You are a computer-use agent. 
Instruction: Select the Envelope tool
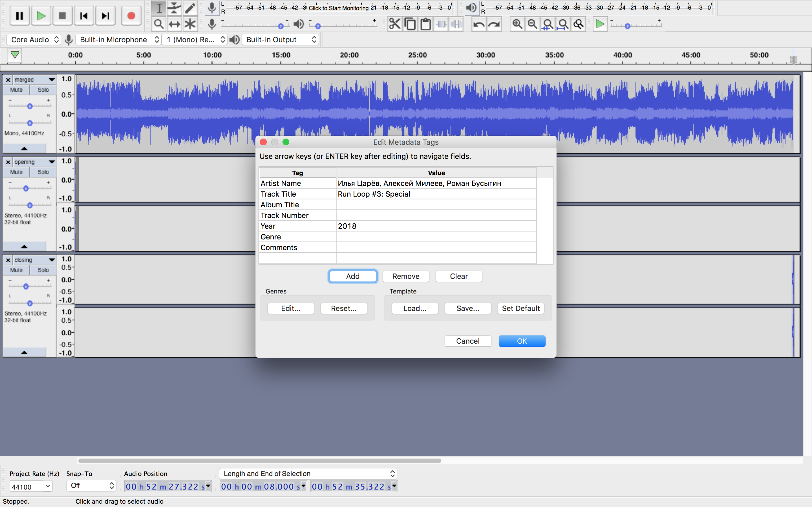coord(174,8)
